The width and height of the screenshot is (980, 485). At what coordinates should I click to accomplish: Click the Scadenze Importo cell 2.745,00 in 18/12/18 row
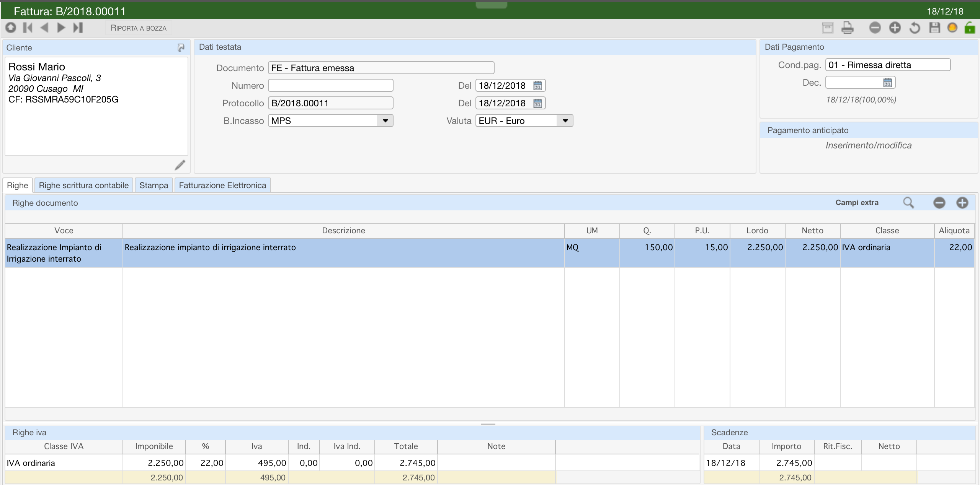786,463
